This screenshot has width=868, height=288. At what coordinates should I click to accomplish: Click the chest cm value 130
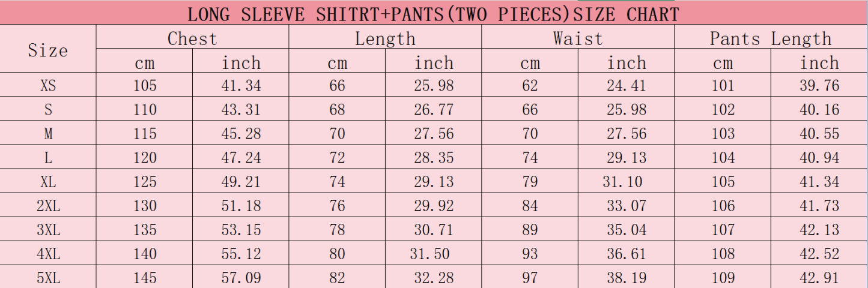point(144,205)
